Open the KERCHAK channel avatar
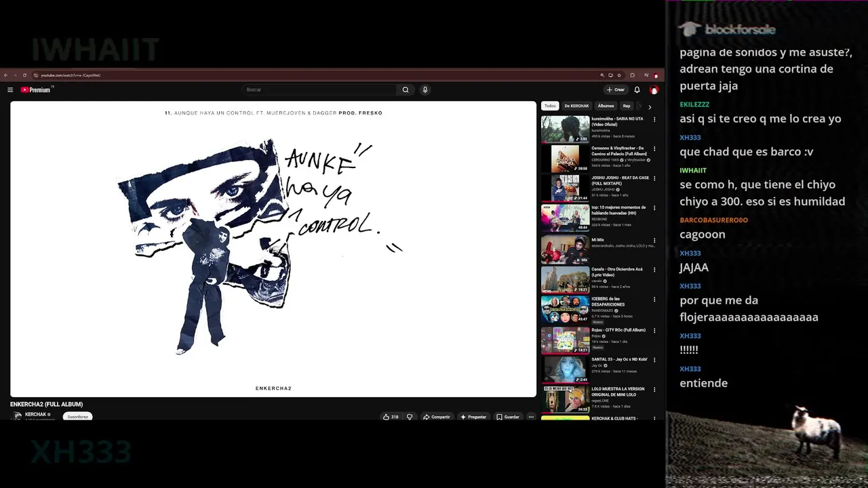 coord(17,415)
